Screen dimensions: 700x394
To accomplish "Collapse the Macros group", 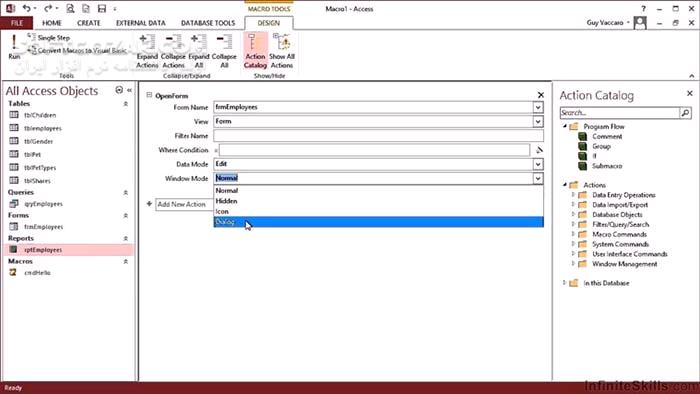I will point(125,261).
